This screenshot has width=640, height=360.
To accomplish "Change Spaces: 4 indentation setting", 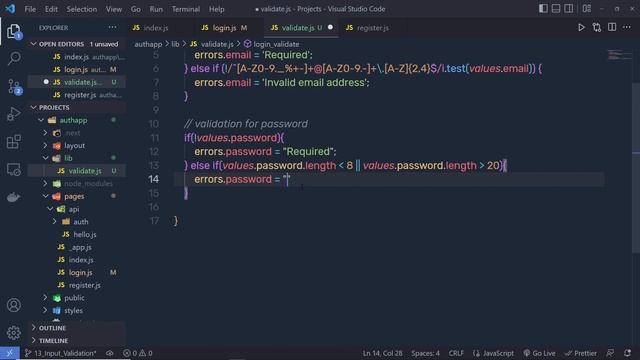I will pyautogui.click(x=425, y=353).
